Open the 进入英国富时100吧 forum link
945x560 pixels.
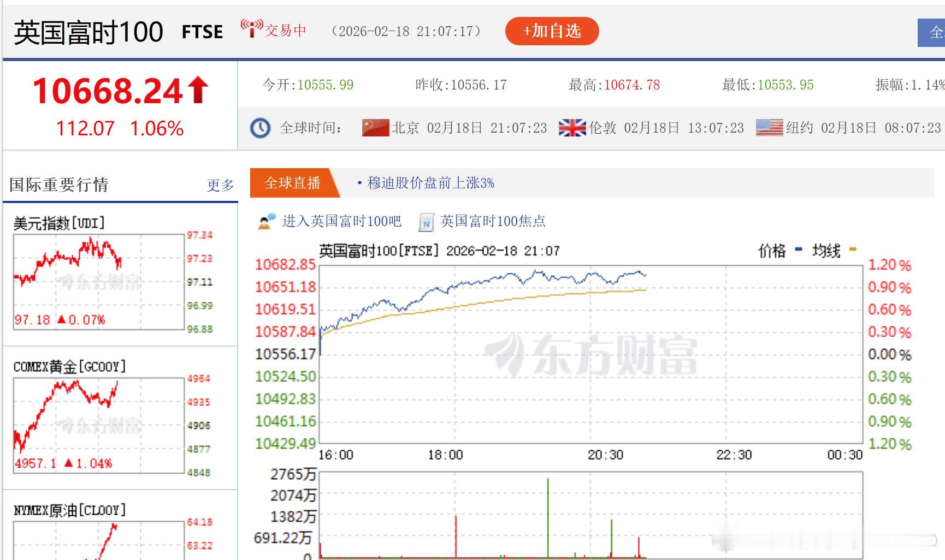(x=341, y=221)
